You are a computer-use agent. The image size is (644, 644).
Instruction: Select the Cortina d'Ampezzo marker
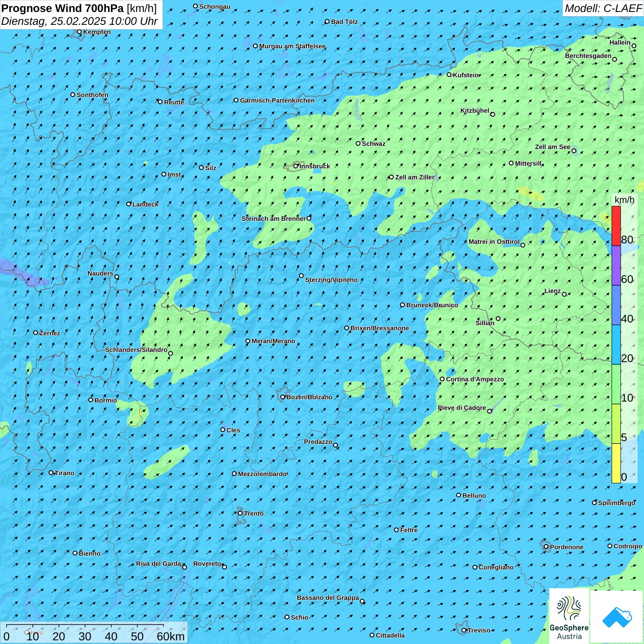coord(442,379)
